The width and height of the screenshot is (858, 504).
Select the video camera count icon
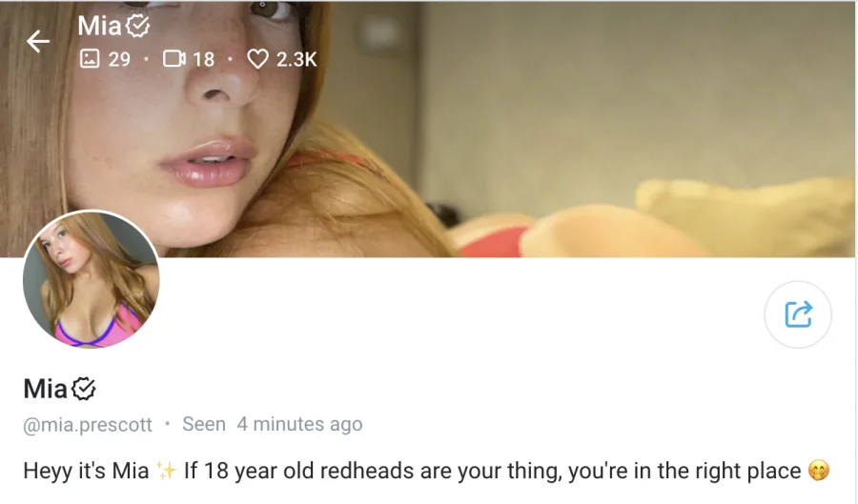click(174, 58)
